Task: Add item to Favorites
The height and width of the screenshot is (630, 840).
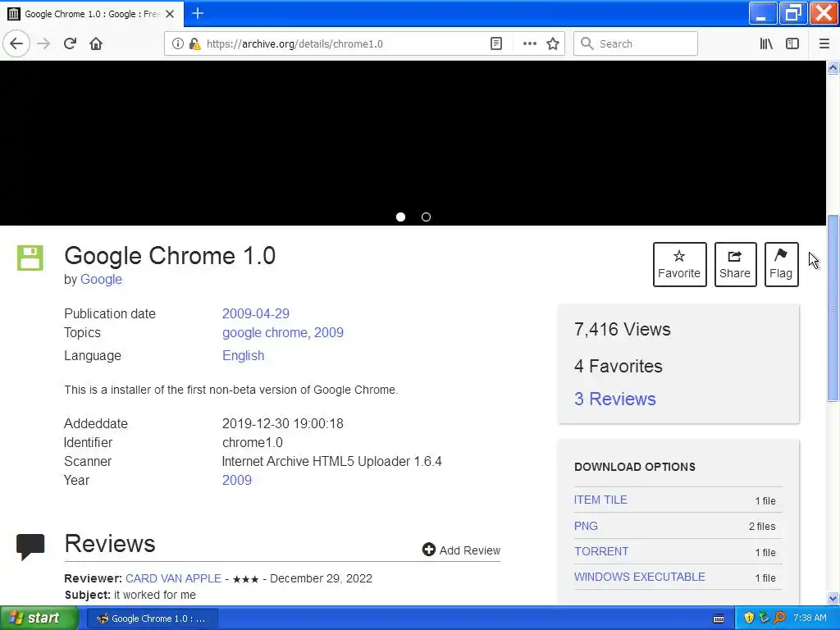Action: pyautogui.click(x=679, y=265)
